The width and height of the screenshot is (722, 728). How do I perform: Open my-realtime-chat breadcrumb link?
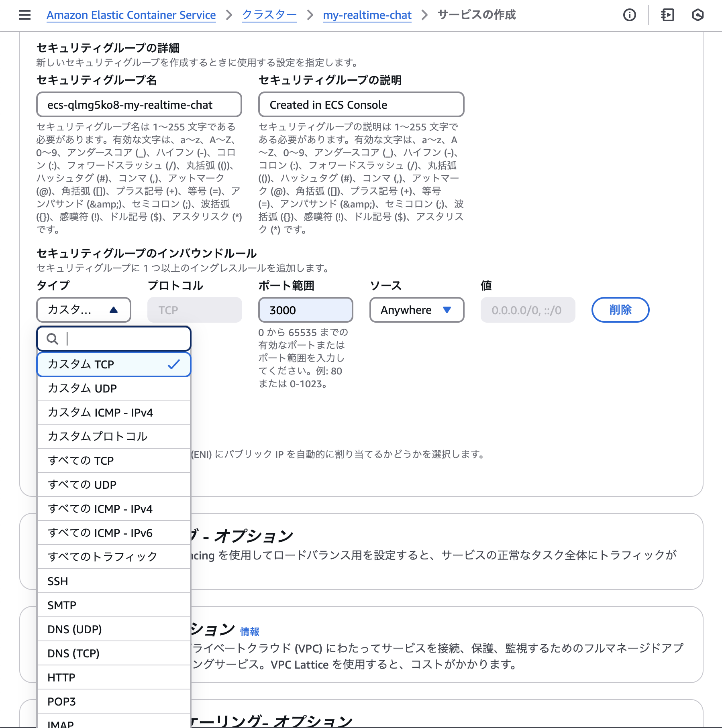pos(367,15)
